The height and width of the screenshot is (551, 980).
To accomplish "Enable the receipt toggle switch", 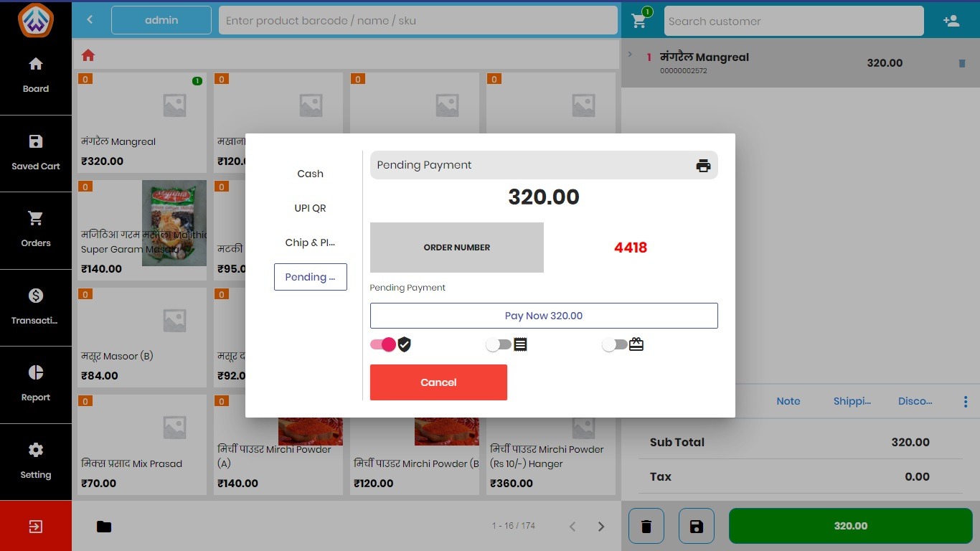I will 498,345.
